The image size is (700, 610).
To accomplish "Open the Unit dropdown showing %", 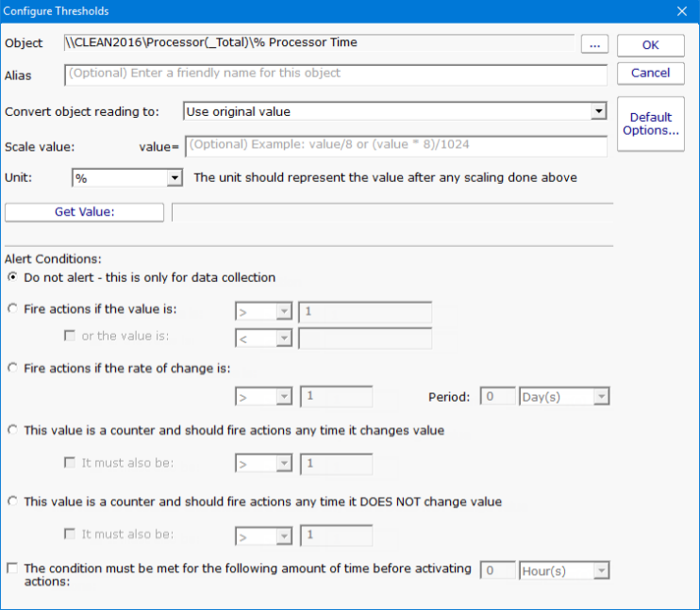I will (174, 177).
